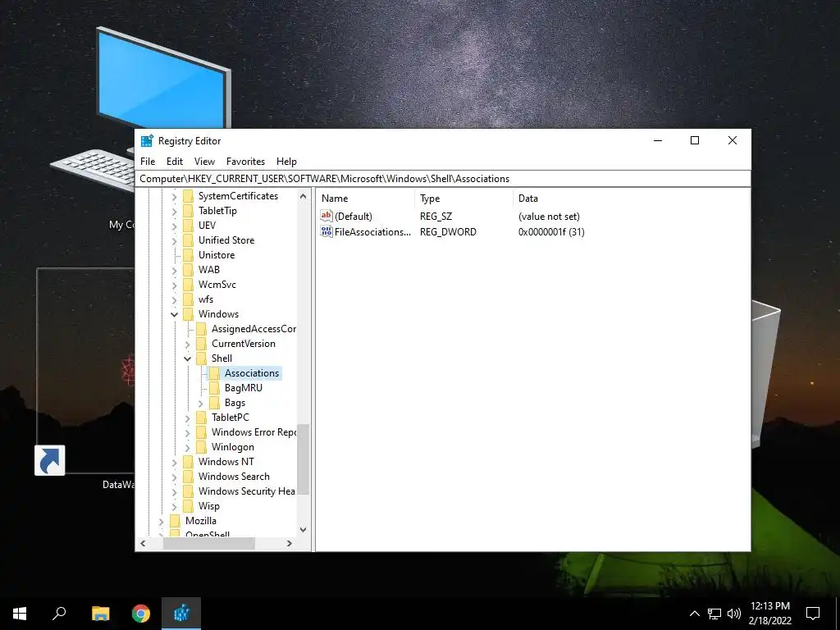Collapse the Shell key
This screenshot has height=630, width=840.
pos(188,358)
